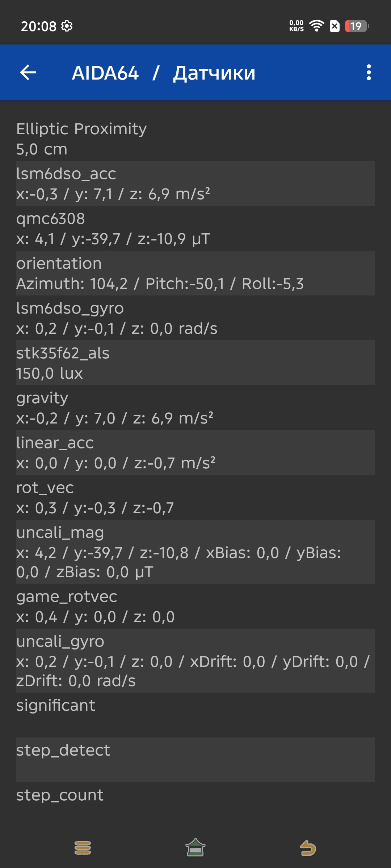Image resolution: width=391 pixels, height=868 pixels.
Task: Tap the system back navigation icon
Action: (x=308, y=848)
